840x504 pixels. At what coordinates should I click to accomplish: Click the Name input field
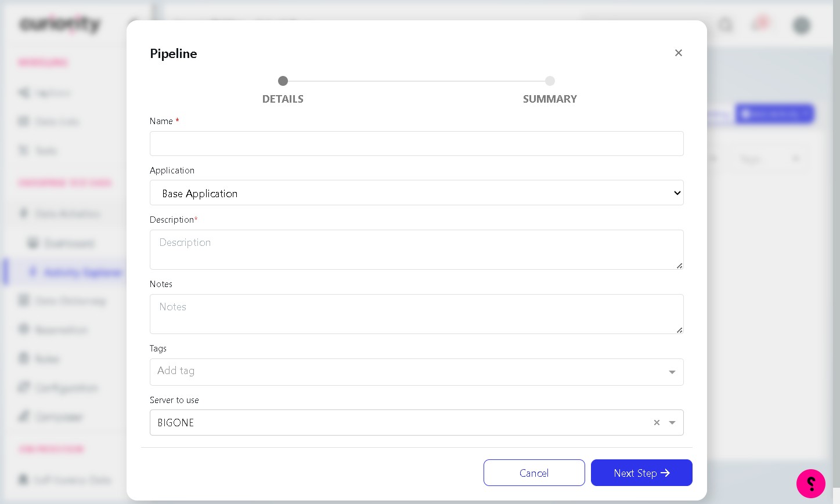click(x=416, y=143)
